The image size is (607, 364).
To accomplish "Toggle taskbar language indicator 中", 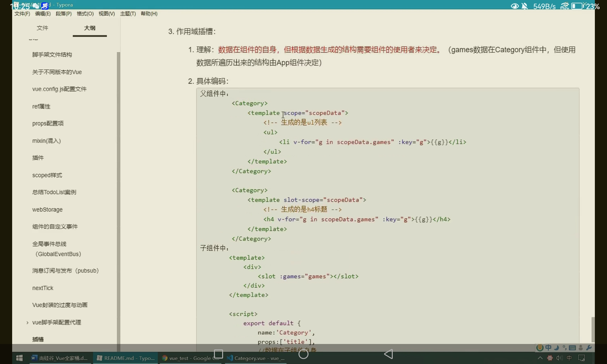I will pos(569,358).
